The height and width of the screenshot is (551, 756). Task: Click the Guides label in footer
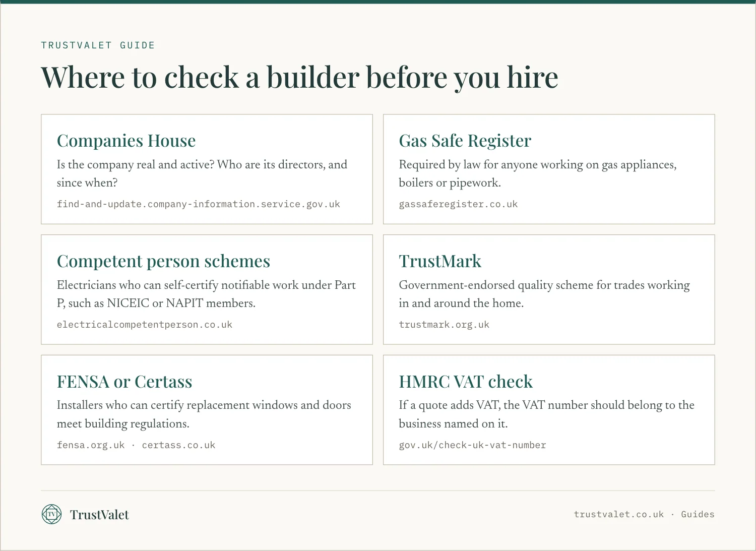(698, 514)
